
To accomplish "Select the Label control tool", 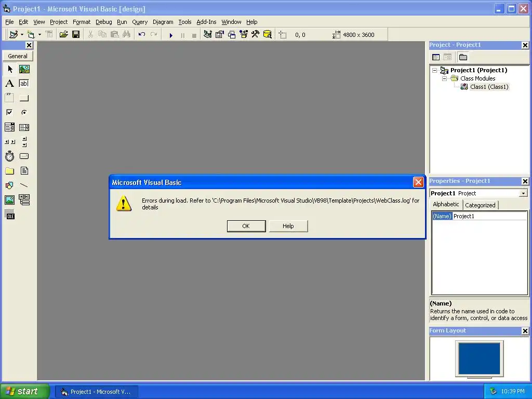I will (10, 84).
